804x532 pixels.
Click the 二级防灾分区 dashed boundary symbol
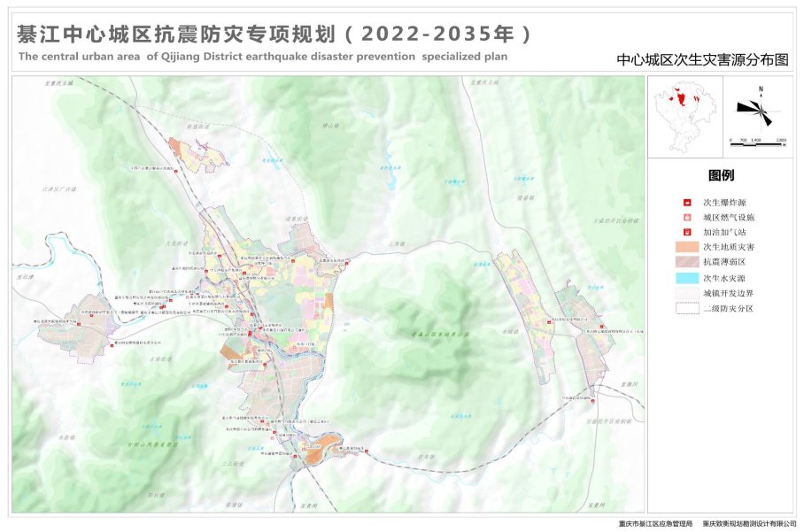[x=686, y=308]
